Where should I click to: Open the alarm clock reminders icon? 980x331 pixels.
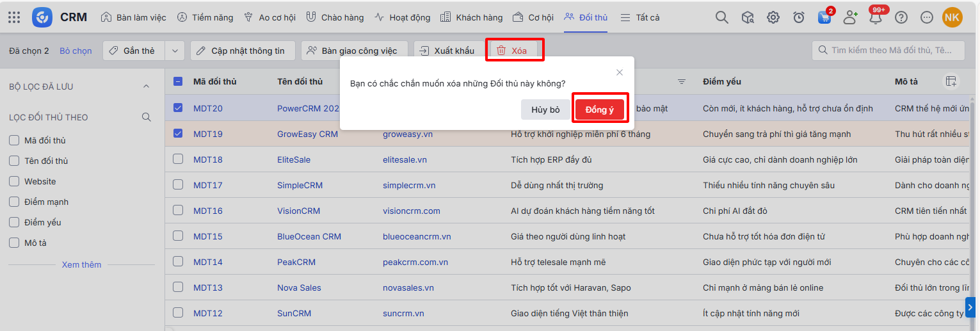pyautogui.click(x=798, y=17)
